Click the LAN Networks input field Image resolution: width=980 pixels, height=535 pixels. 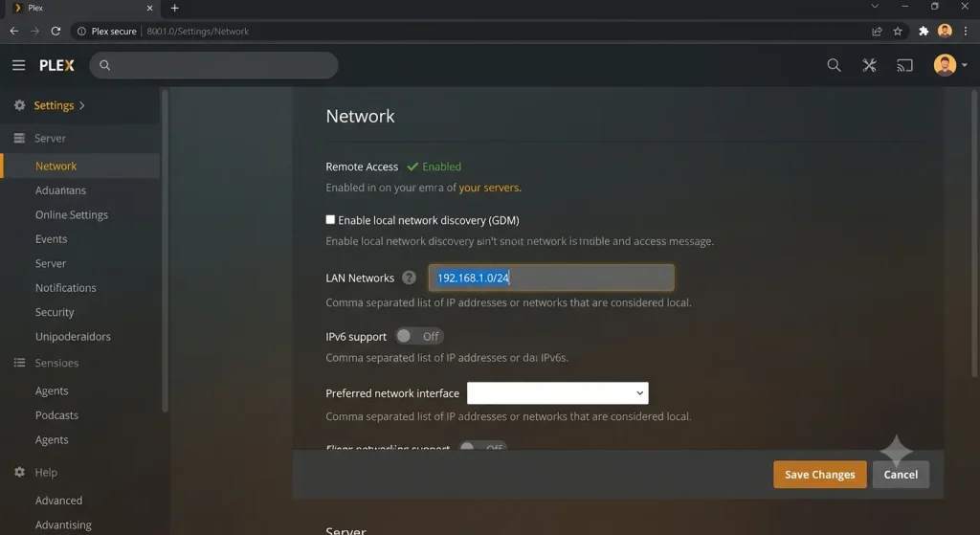click(551, 278)
